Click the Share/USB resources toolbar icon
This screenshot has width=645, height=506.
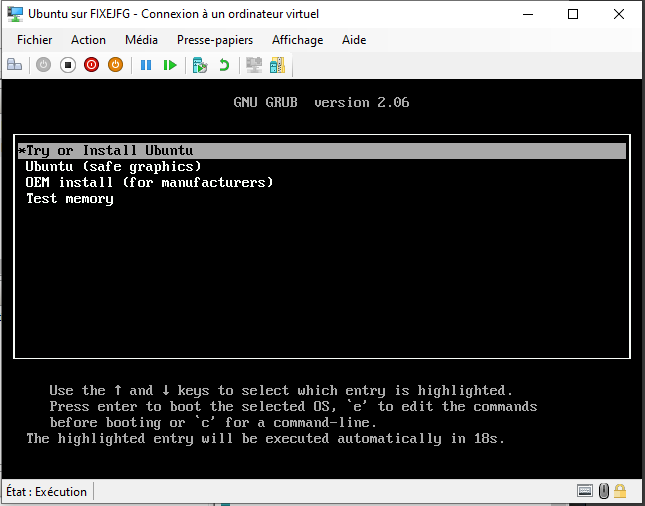pos(277,65)
